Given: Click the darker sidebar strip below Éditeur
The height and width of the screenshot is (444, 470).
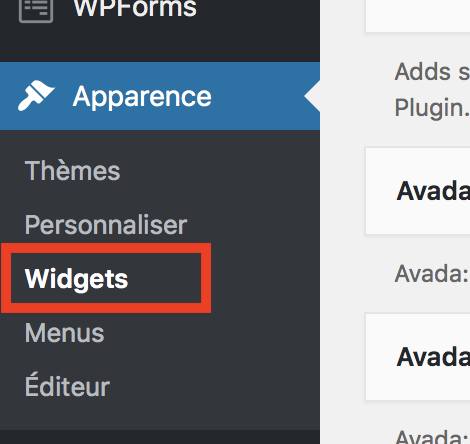Looking at the screenshot, I should pos(160,437).
